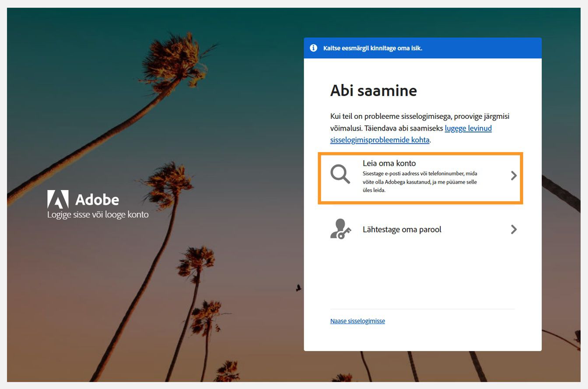Open the 'lugege levinud sisselogimisprobleemide kohta' link

pyautogui.click(x=468, y=128)
